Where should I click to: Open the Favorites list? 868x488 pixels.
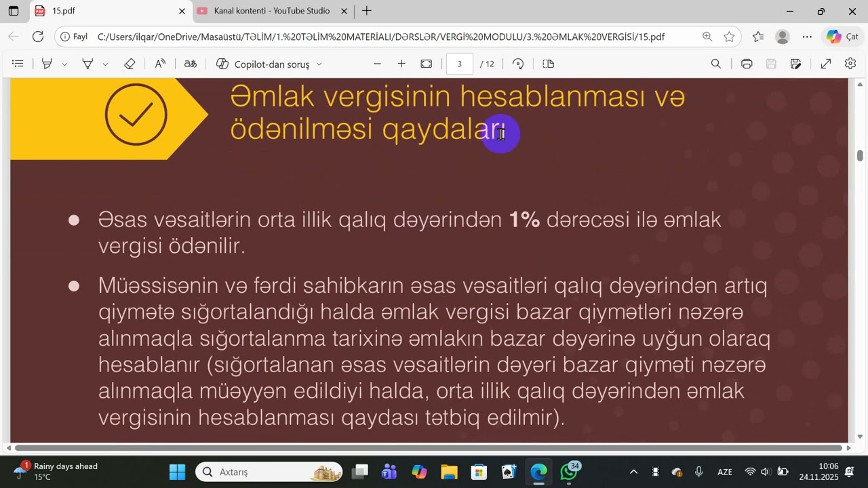click(758, 37)
